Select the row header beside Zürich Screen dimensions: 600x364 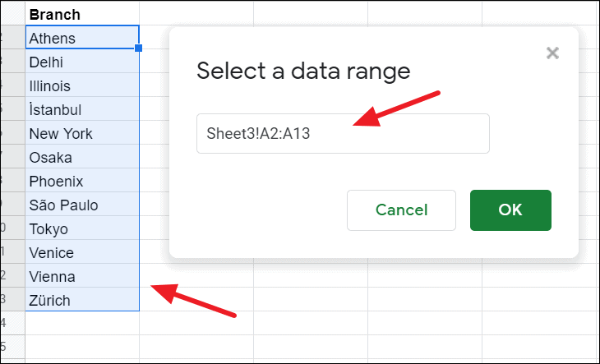pyautogui.click(x=12, y=299)
